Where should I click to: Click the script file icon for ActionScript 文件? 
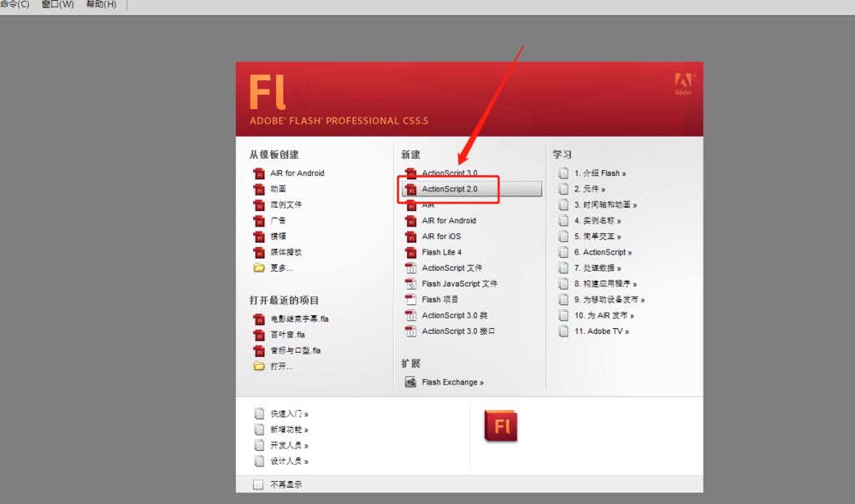coord(410,268)
